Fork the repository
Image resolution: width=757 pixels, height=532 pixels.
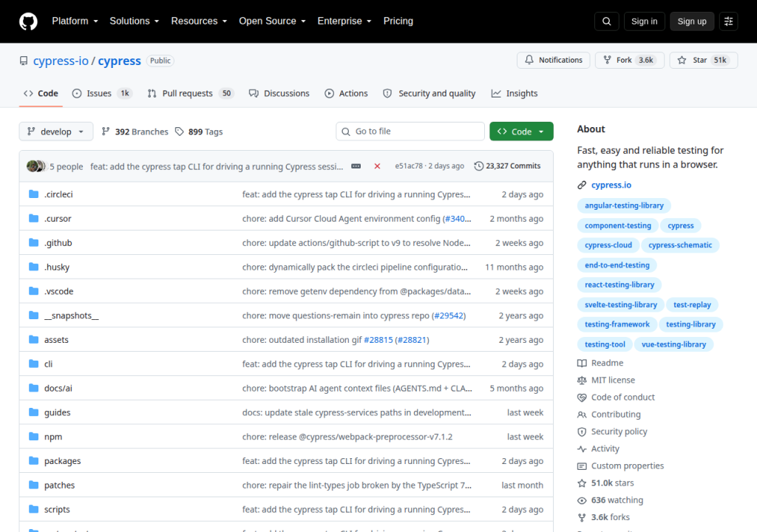(x=630, y=60)
